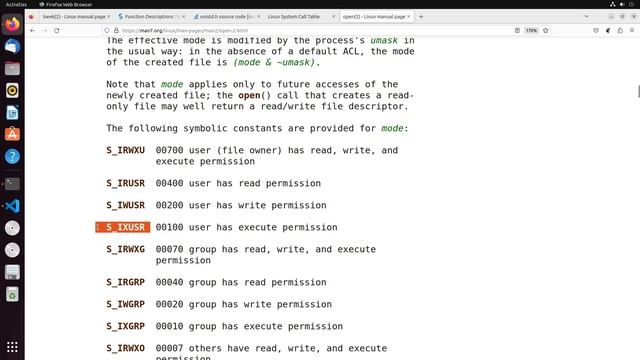Viewport: 640px width, 360px height.
Task: Reload the current page
Action: pyautogui.click(x=56, y=31)
